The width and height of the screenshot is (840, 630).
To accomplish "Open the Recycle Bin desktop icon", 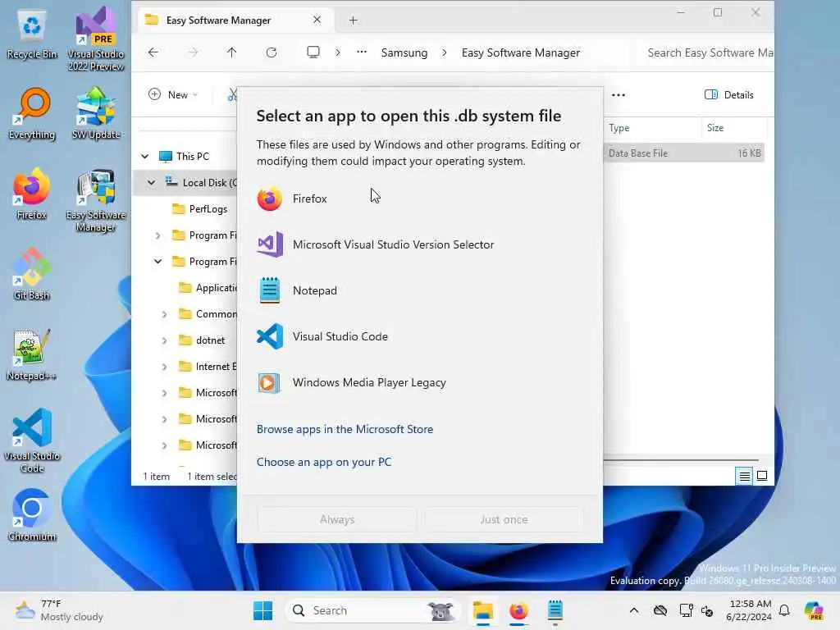I will (x=32, y=34).
